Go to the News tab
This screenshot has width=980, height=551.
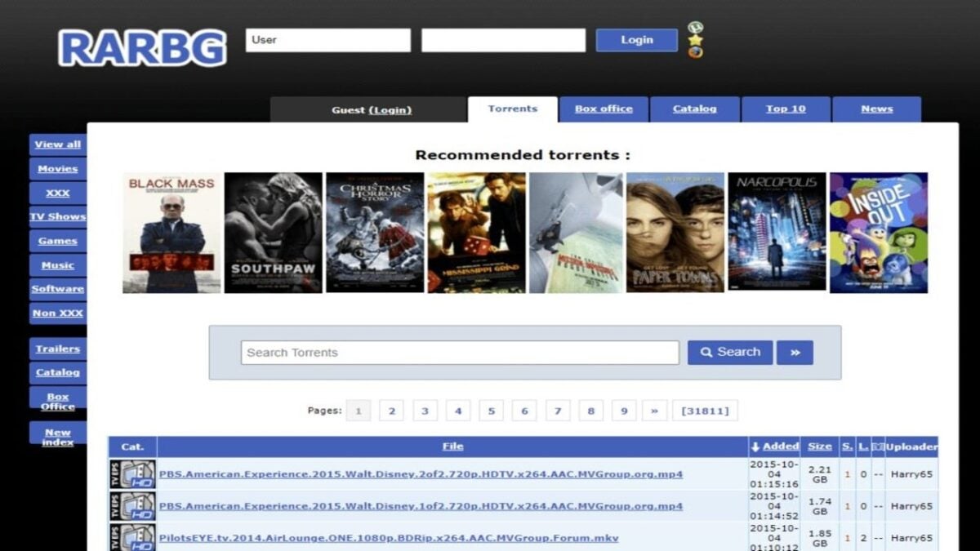pyautogui.click(x=877, y=109)
